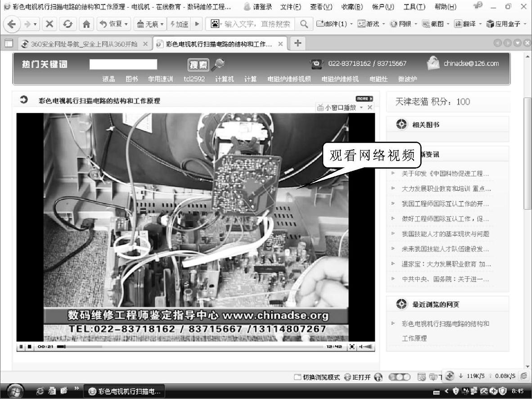
Task: Click the 截图 screenshot tool
Action: pyautogui.click(x=433, y=24)
